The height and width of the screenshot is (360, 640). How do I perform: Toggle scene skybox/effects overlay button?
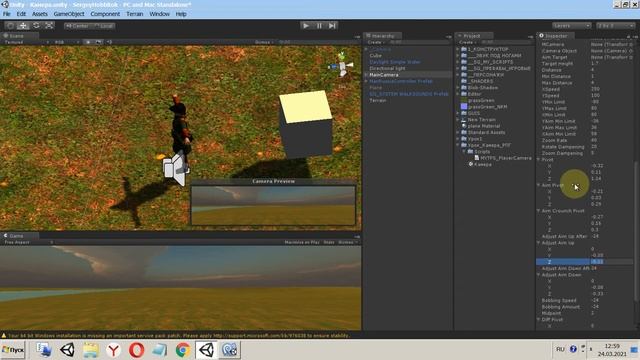pos(98,42)
